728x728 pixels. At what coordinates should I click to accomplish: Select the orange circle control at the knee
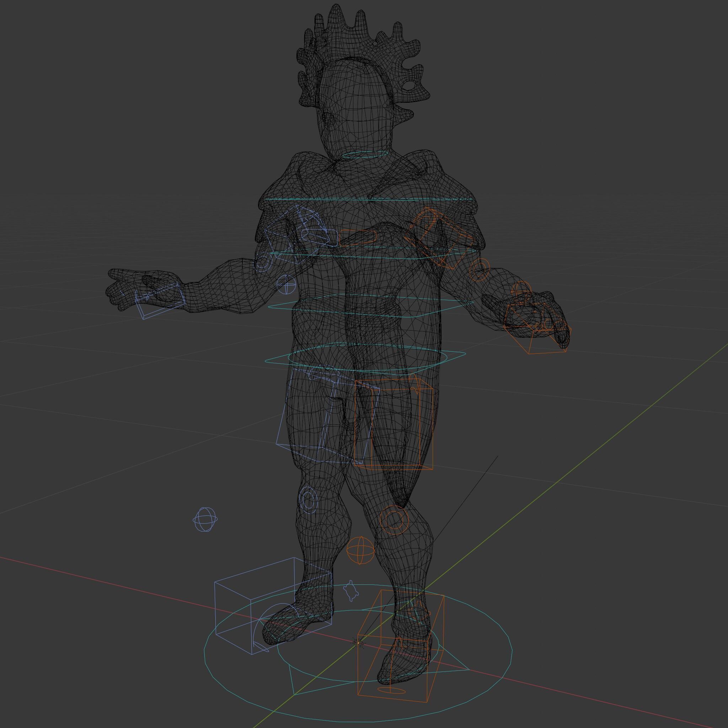pos(394,520)
